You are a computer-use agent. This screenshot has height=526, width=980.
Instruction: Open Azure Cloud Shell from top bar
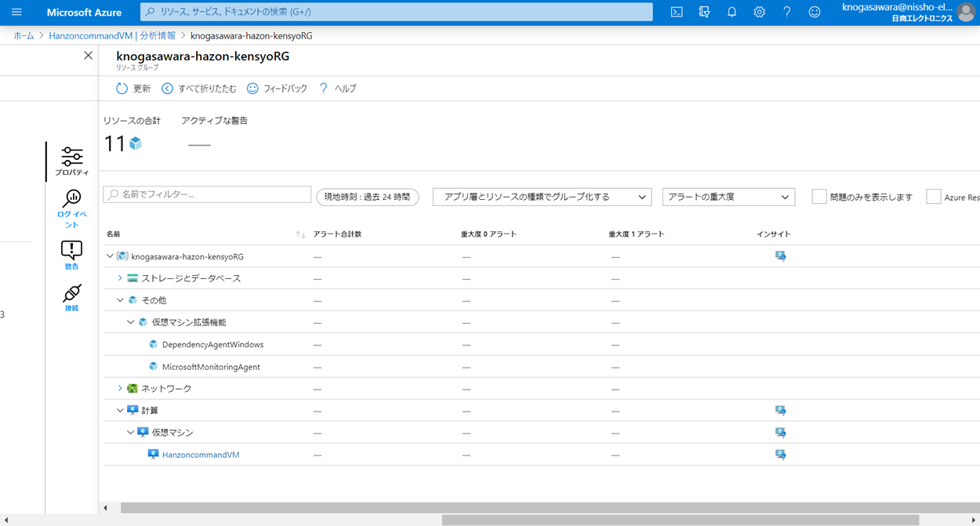(x=677, y=12)
